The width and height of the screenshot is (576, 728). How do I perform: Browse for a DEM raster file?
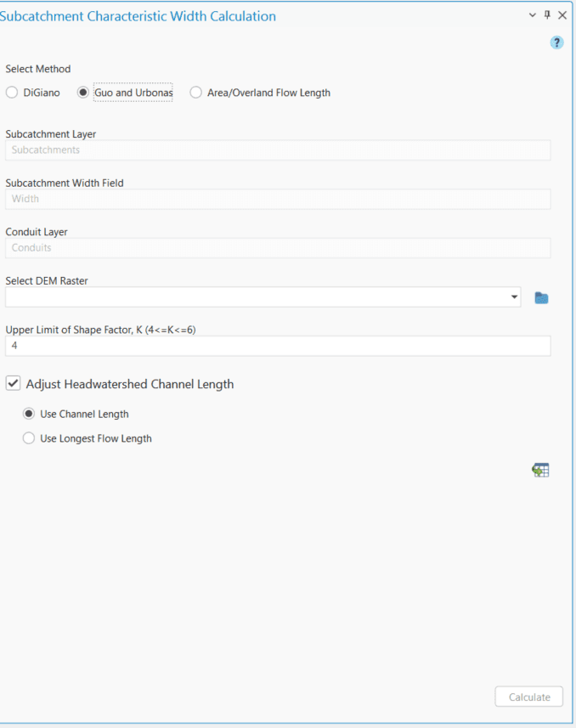[541, 296]
